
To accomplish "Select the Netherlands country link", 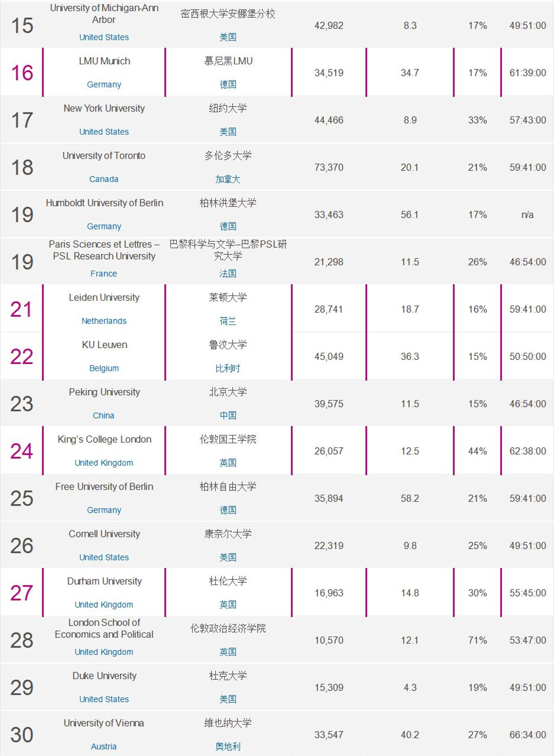I will tap(104, 321).
